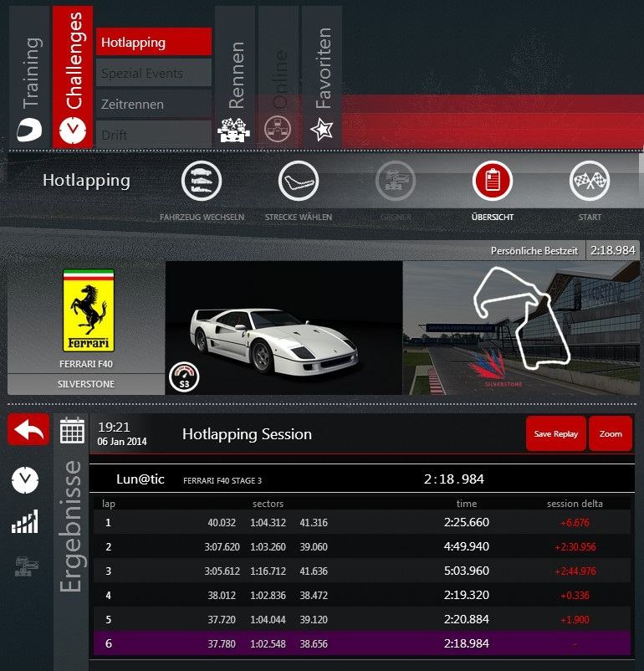
Task: Select Zeitrennen in the submenu
Action: (154, 104)
